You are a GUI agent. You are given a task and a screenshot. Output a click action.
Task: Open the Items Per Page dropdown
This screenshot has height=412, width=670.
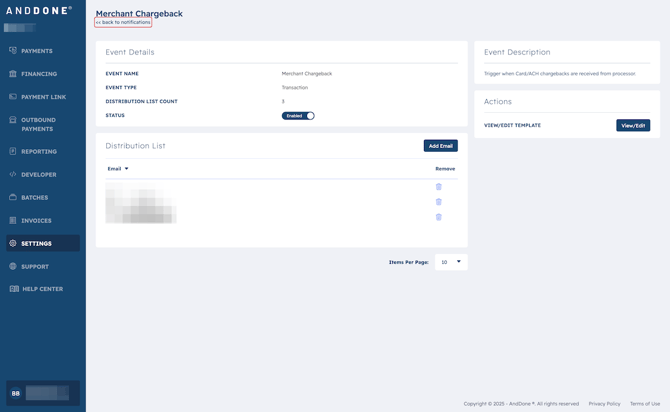pos(451,262)
